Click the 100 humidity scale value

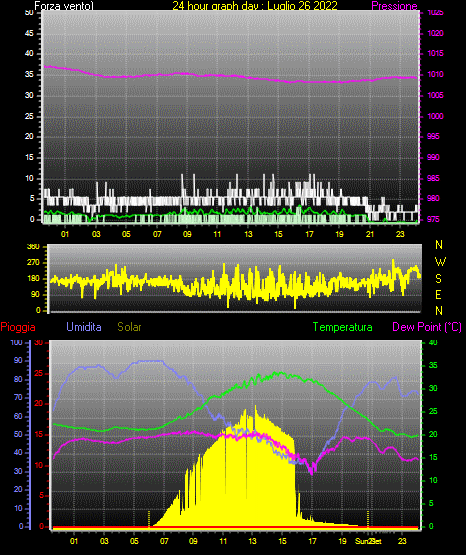coord(17,342)
